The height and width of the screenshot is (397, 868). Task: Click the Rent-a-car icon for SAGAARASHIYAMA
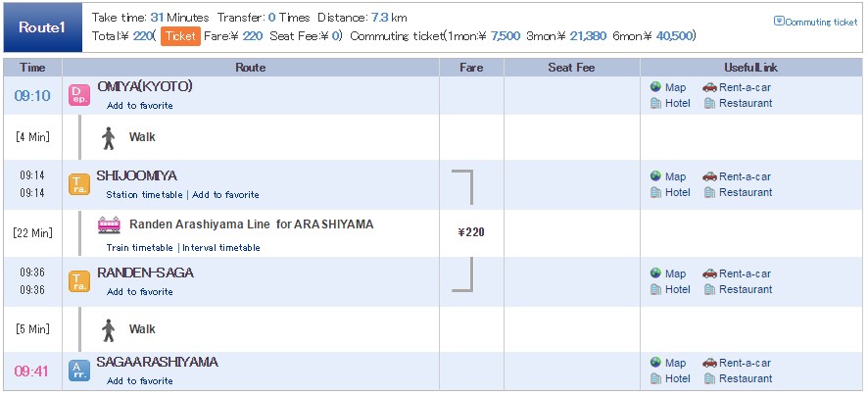pyautogui.click(x=709, y=363)
